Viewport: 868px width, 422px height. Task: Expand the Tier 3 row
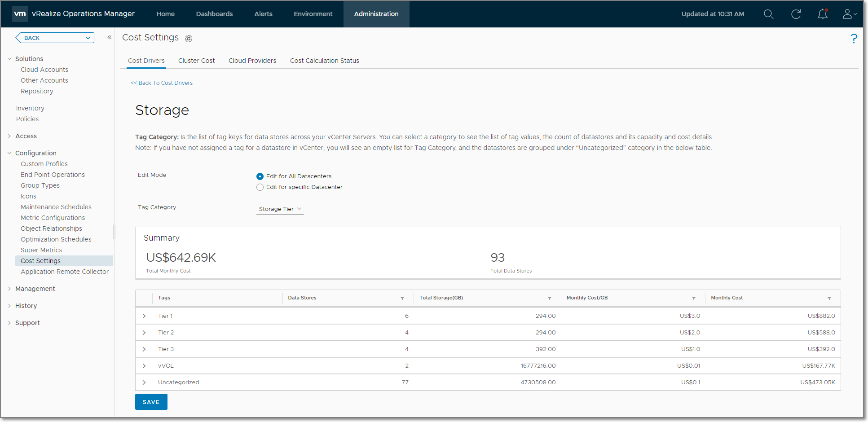click(x=144, y=349)
